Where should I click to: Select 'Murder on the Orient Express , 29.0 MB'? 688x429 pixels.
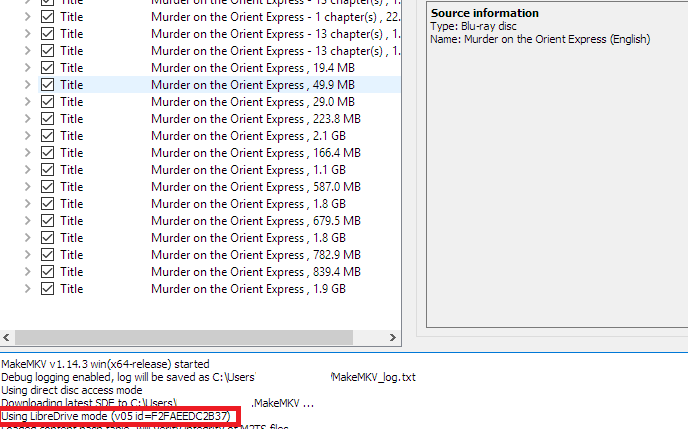point(253,102)
